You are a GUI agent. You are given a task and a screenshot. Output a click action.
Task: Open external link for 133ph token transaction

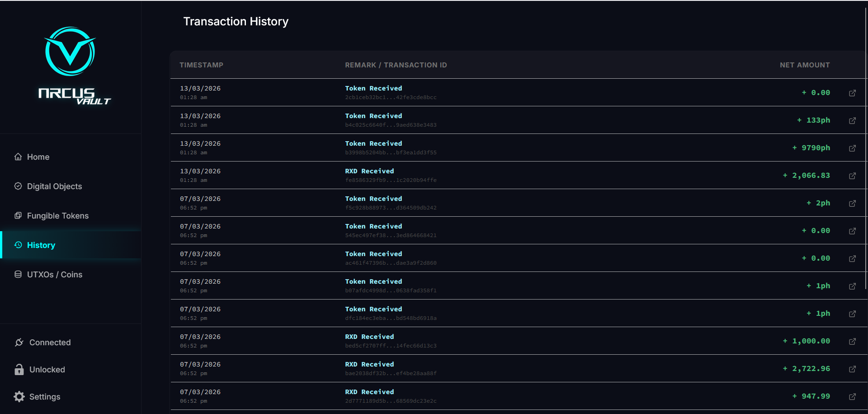[x=852, y=120]
